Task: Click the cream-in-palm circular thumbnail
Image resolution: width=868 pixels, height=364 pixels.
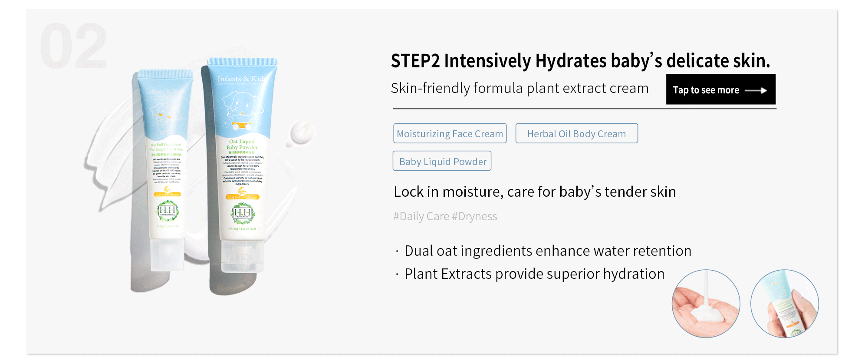Action: point(706,304)
